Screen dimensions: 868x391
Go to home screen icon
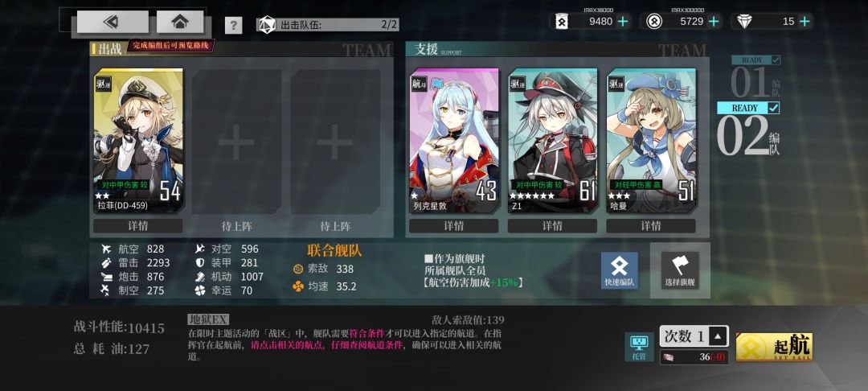[180, 22]
